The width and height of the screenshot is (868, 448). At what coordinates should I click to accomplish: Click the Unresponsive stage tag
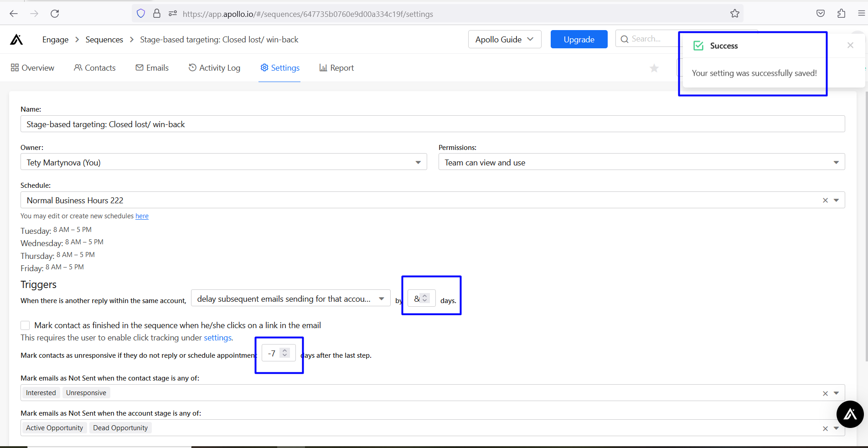(x=86, y=393)
